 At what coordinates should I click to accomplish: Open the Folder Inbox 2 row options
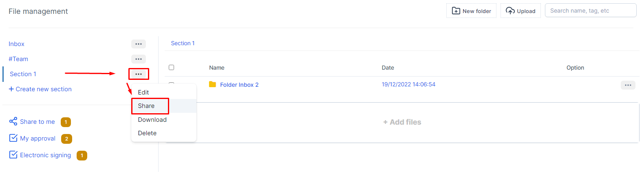point(628,85)
